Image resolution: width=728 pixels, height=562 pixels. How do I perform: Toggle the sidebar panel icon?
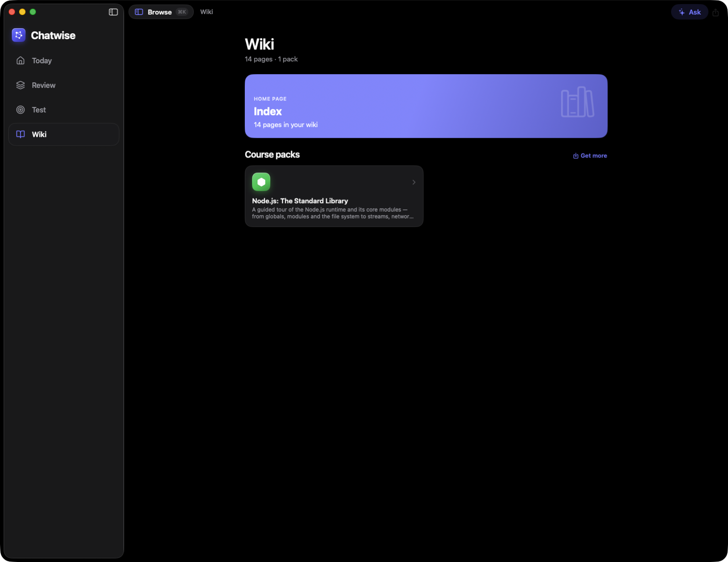(113, 12)
